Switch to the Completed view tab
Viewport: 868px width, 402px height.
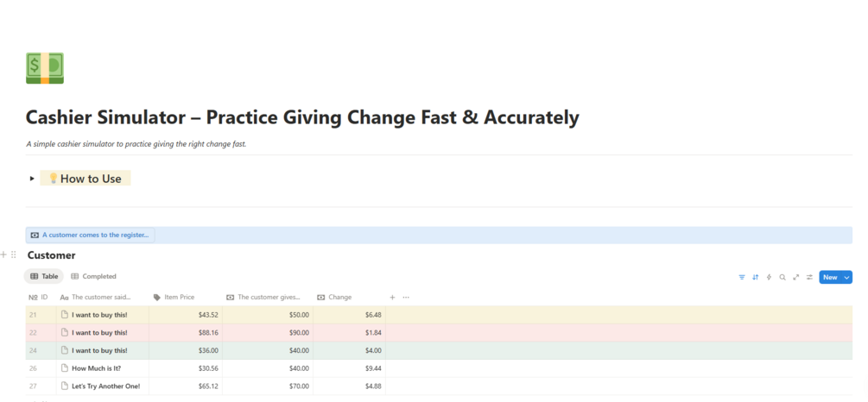(93, 277)
